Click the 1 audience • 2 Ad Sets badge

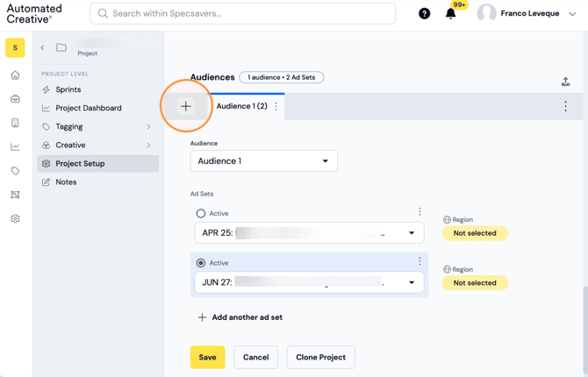[x=282, y=77]
